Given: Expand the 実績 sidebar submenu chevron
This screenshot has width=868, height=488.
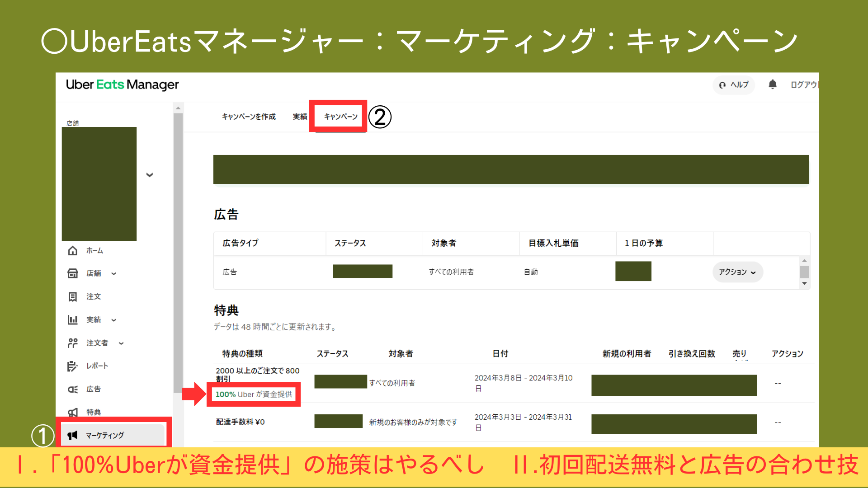Looking at the screenshot, I should point(114,320).
